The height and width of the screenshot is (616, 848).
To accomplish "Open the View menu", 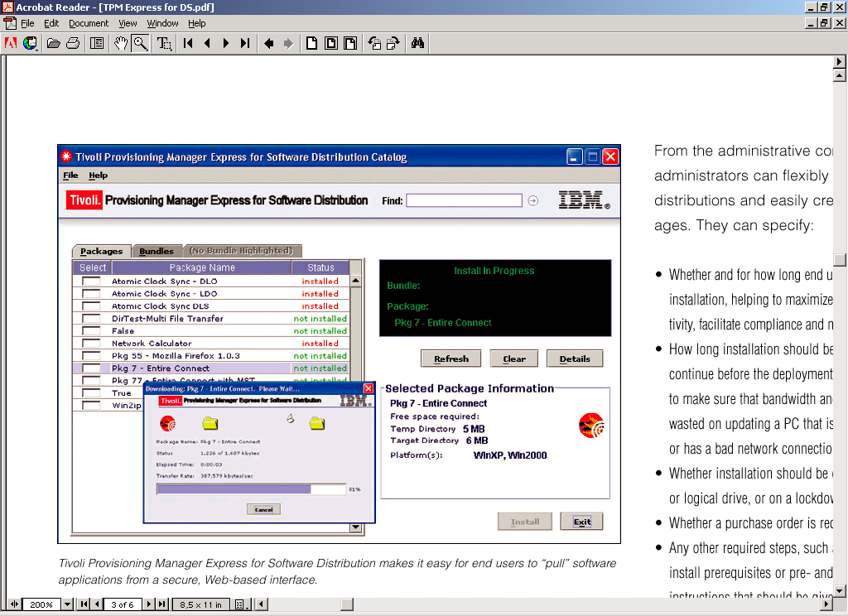I will click(128, 23).
